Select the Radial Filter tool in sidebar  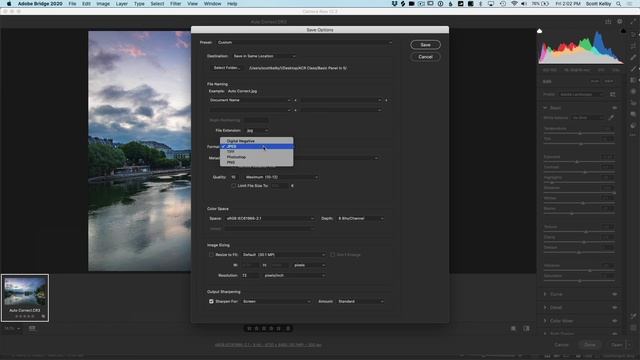633,91
